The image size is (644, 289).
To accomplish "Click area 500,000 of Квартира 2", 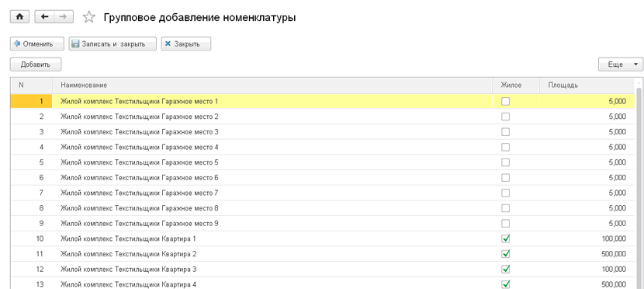I will [615, 254].
